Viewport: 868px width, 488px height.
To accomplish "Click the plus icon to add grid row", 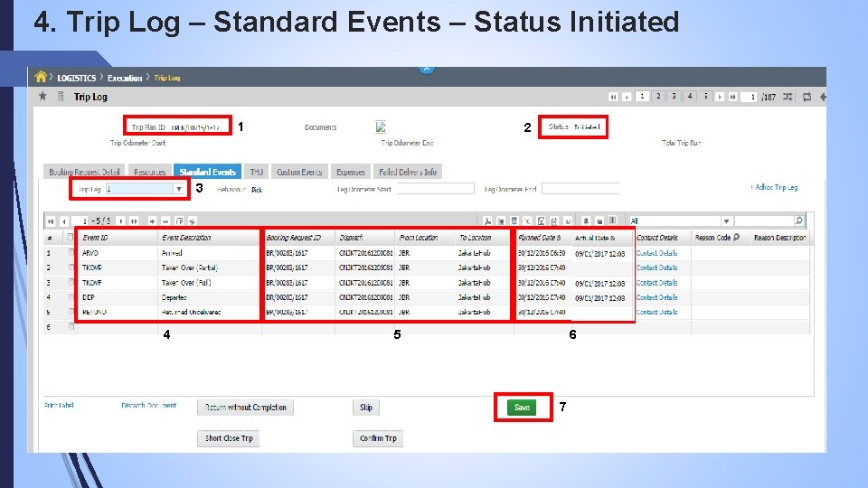I will 152,221.
